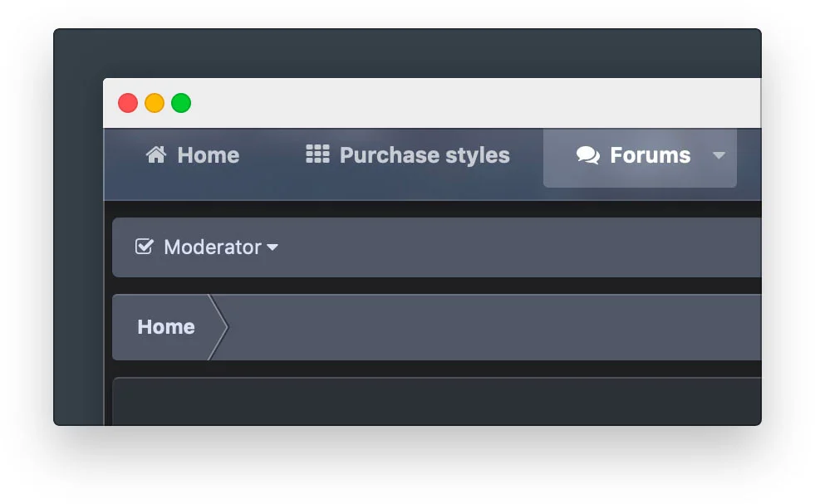Open the Home navigation tab label
The width and height of the screenshot is (815, 504).
209,155
